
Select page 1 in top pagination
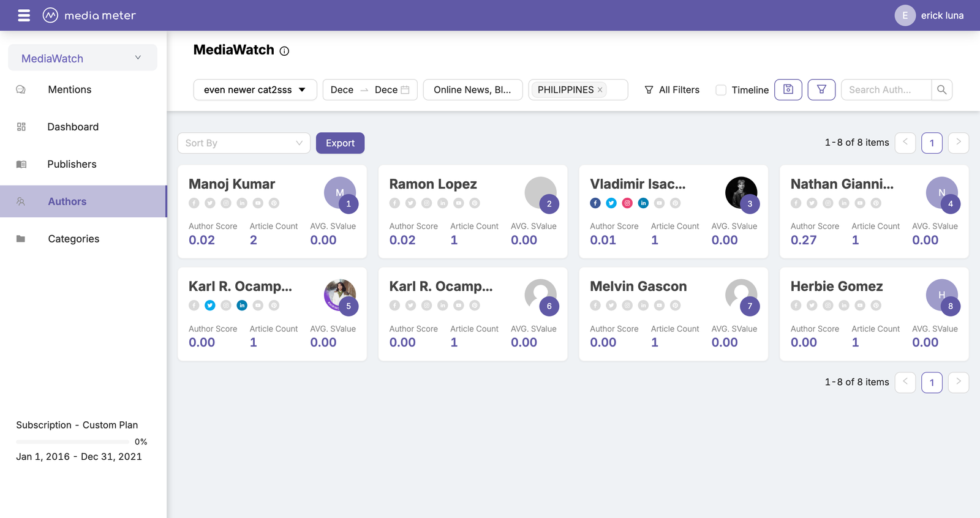pos(932,143)
